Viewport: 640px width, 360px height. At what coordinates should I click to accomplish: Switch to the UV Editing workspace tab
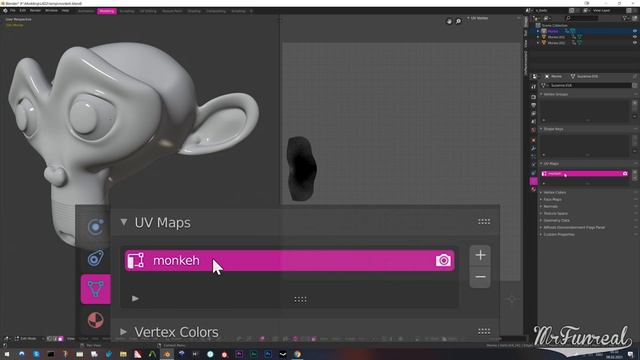(148, 11)
